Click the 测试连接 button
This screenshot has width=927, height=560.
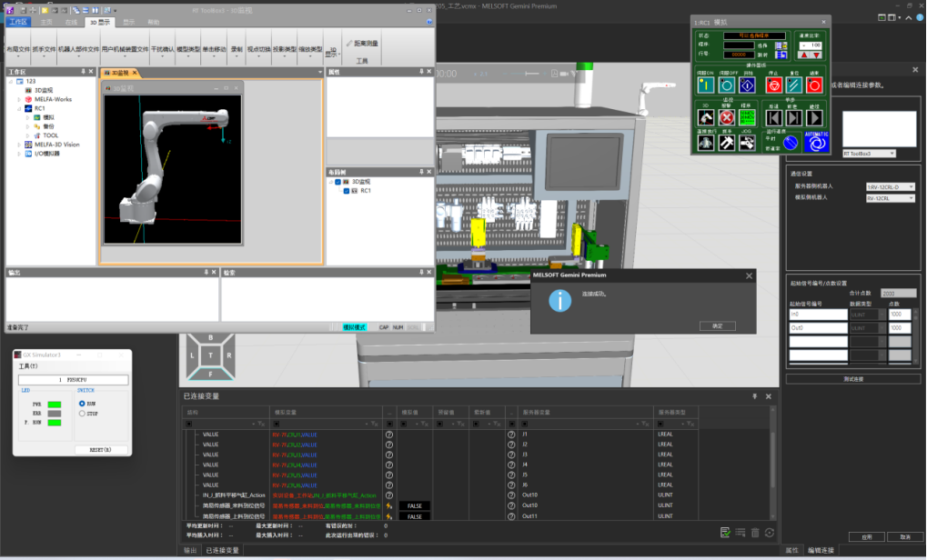point(853,379)
